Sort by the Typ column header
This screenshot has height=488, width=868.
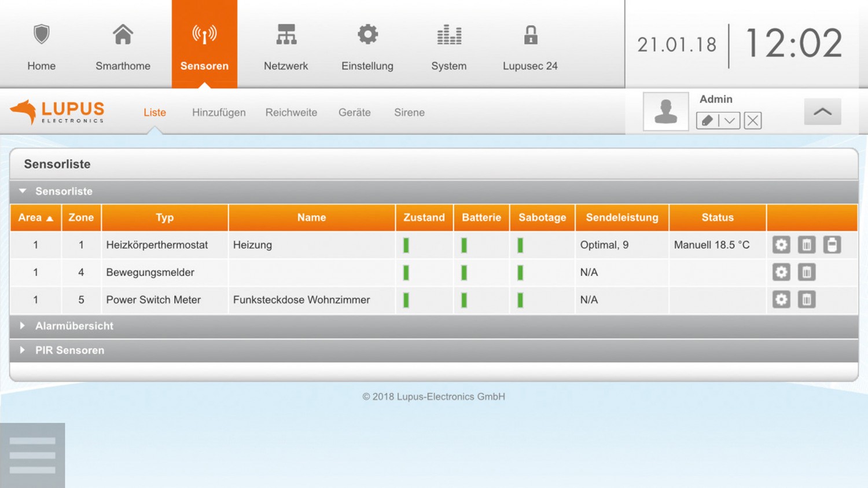(165, 218)
